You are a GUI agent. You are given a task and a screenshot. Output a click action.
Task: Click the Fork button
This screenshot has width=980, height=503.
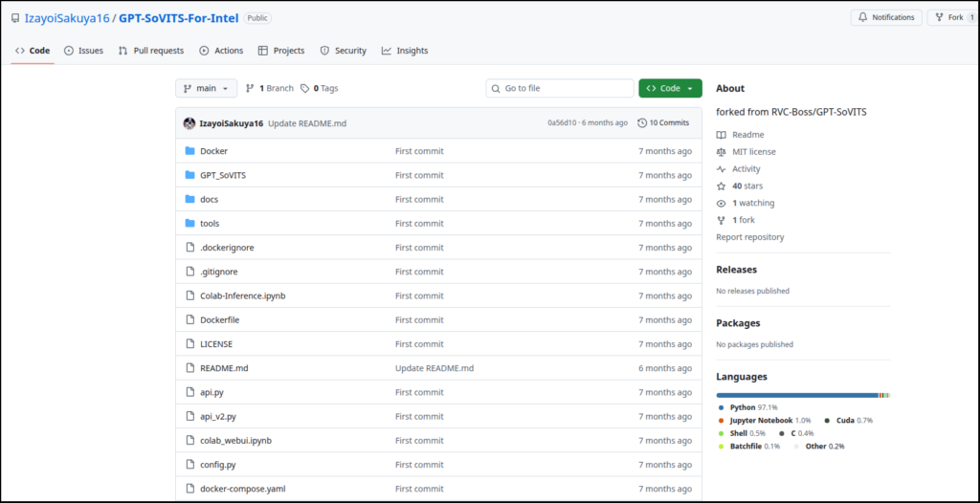point(951,17)
